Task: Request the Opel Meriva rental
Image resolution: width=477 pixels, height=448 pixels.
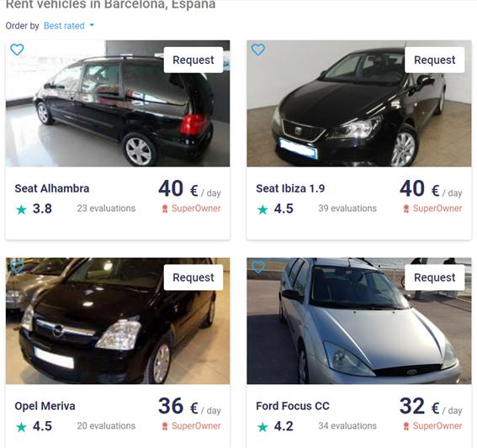Action: coord(193,277)
